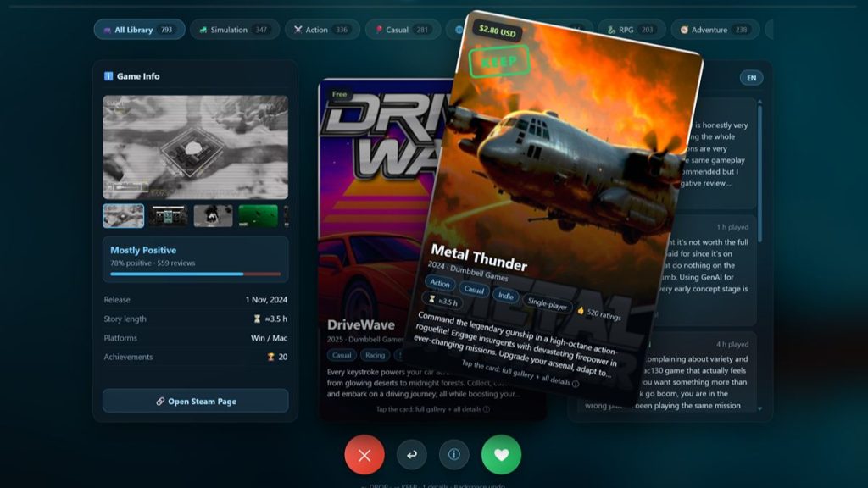Click the Racing tag on DriveWave card
This screenshot has width=868, height=488.
tap(375, 355)
